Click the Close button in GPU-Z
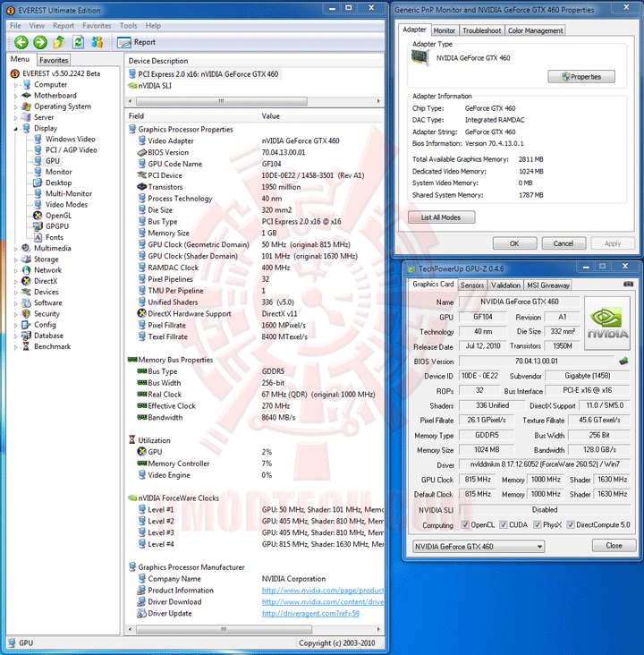 [x=614, y=546]
